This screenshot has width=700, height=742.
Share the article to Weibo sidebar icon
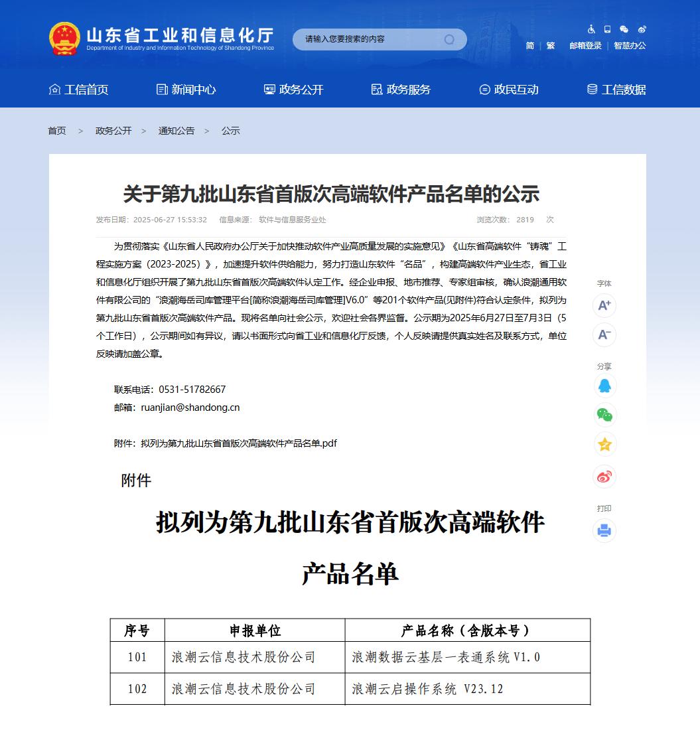(x=604, y=477)
